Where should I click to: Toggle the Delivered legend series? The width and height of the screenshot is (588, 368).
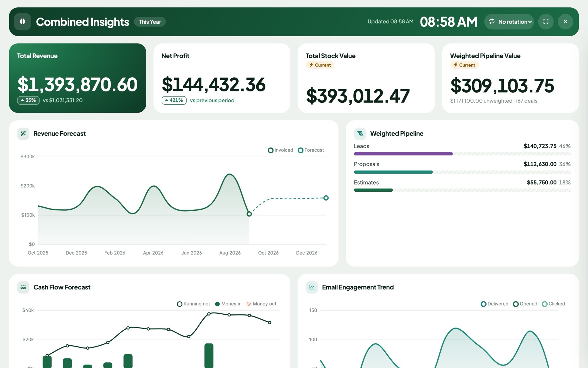click(494, 304)
